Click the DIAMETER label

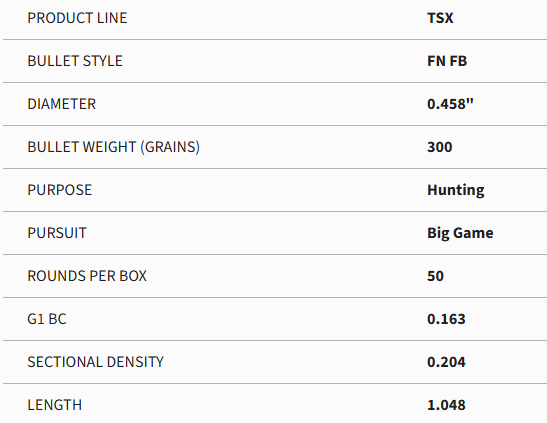62,104
